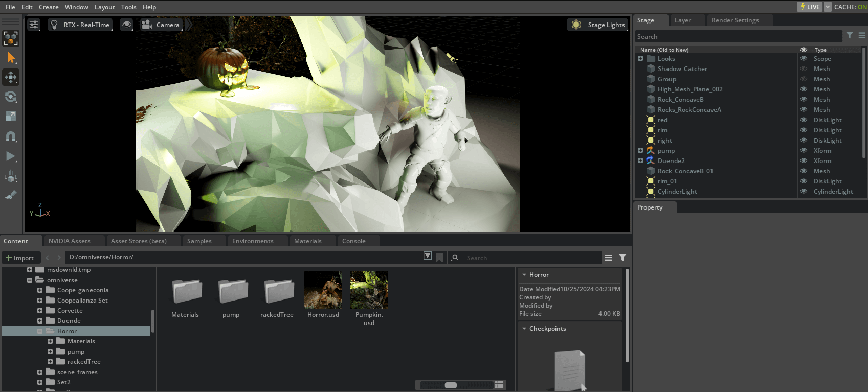This screenshot has height=392, width=868.
Task: Click the Play simulation button in toolbar
Action: (11, 156)
